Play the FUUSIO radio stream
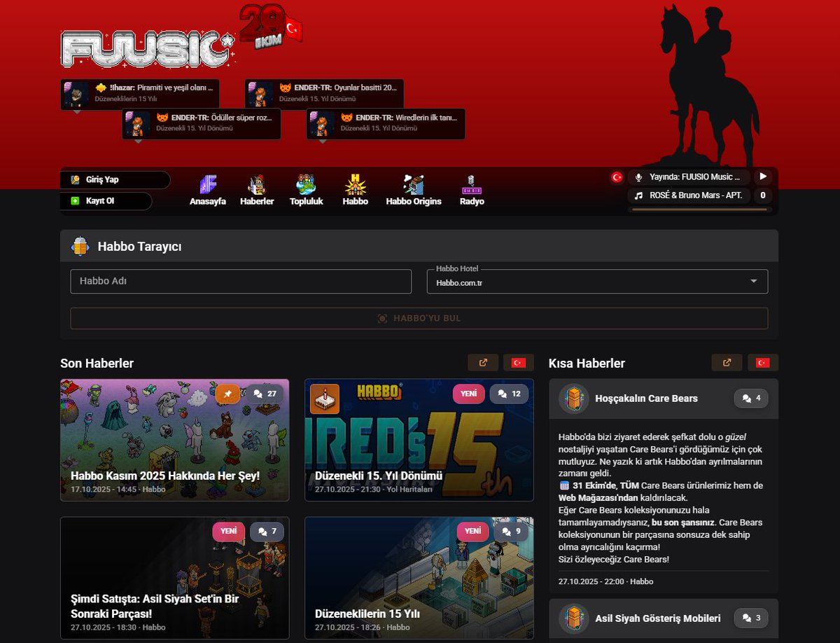This screenshot has width=840, height=643. [763, 177]
